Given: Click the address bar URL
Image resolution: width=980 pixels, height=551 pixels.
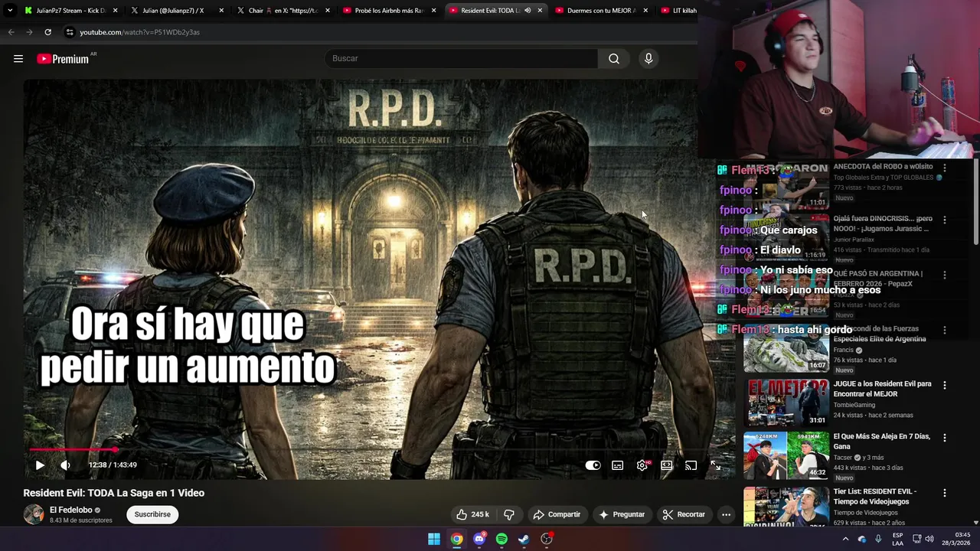Looking at the screenshot, I should pos(139,32).
